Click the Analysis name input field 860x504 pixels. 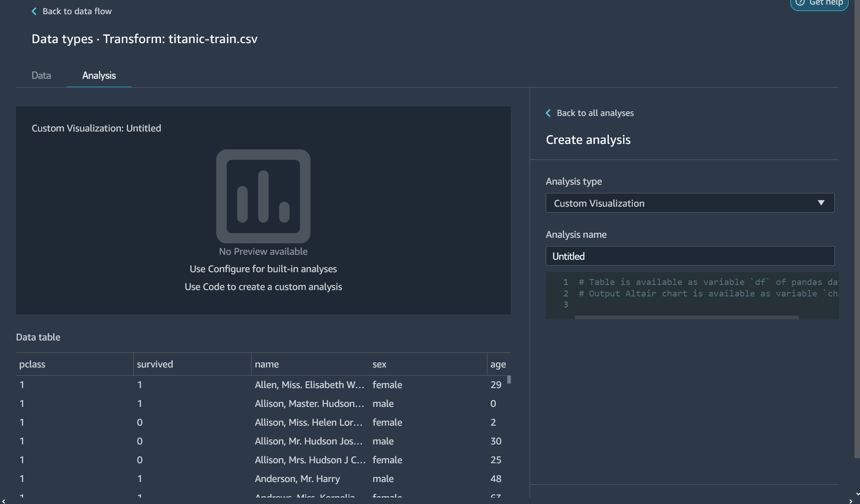click(x=690, y=256)
